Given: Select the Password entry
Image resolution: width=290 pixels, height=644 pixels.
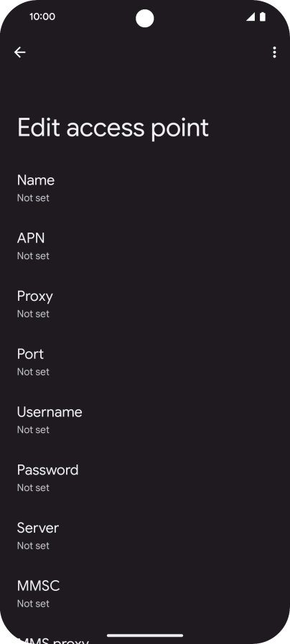Looking at the screenshot, I should pos(145,478).
